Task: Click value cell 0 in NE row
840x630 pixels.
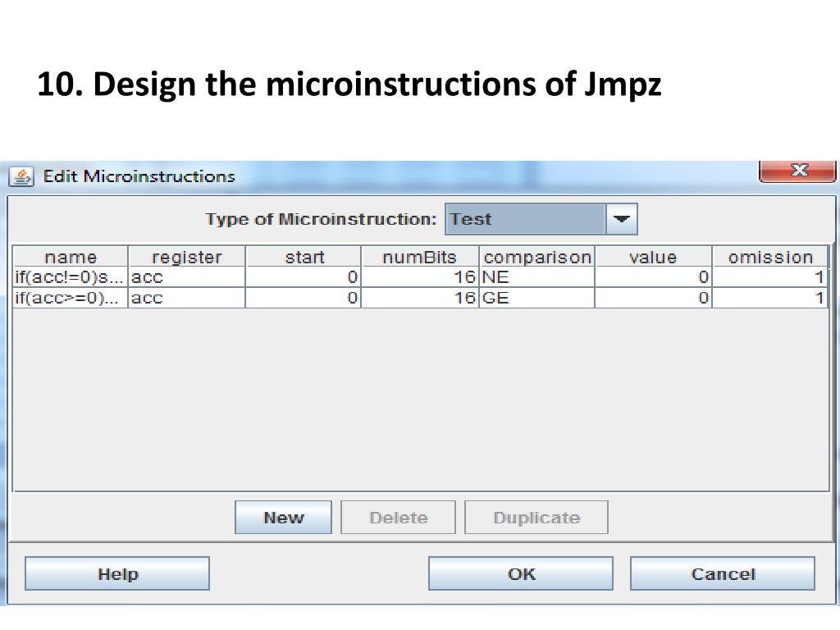Action: [x=654, y=277]
